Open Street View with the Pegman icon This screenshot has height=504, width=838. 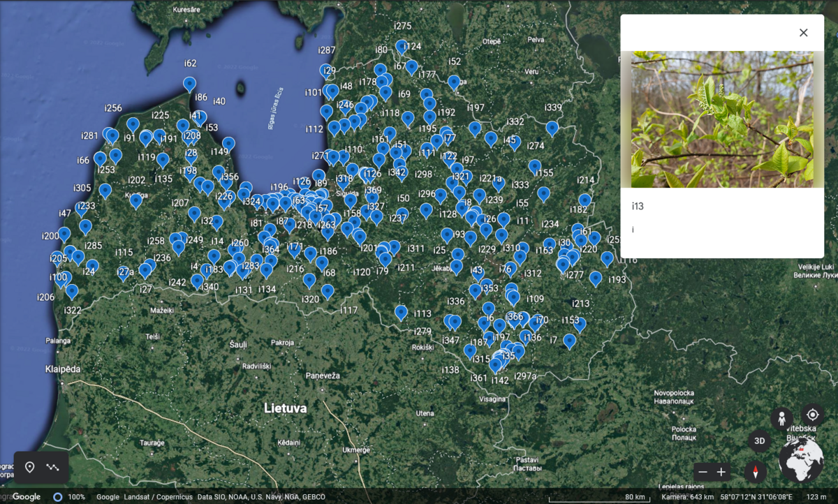[x=781, y=418]
